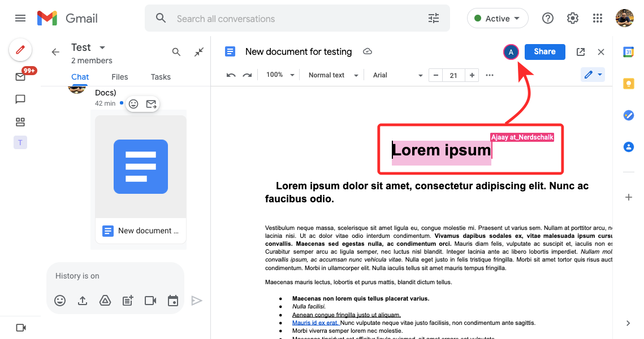Open the 100% zoom level dropdown

click(x=280, y=75)
